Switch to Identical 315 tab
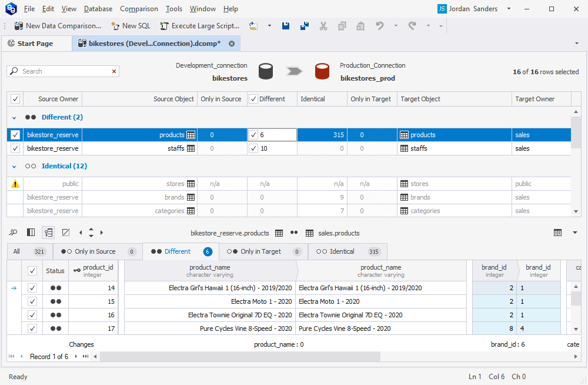The width and height of the screenshot is (588, 385). click(x=348, y=251)
